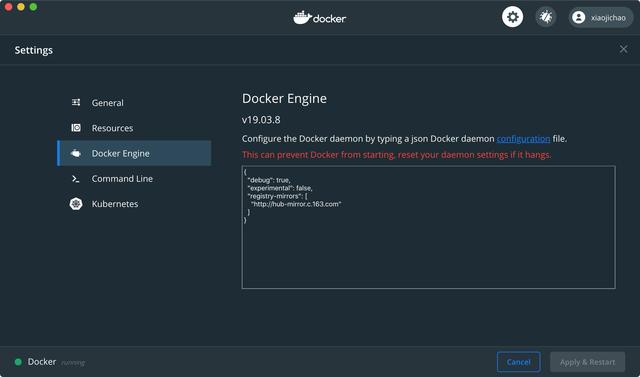Click the General sliders icon

coord(76,102)
